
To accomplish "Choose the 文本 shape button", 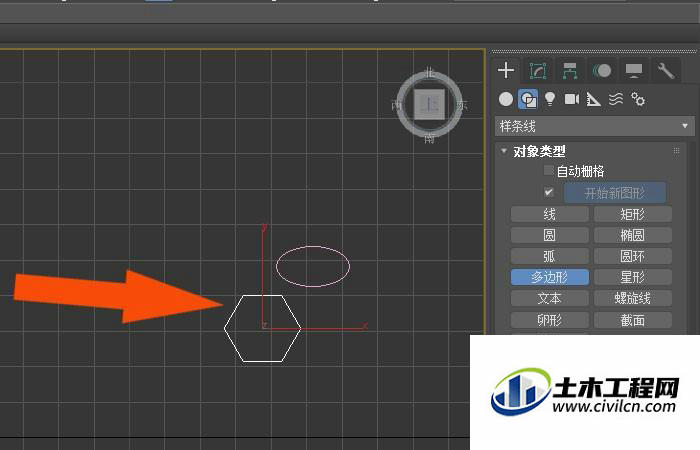I will click(550, 298).
